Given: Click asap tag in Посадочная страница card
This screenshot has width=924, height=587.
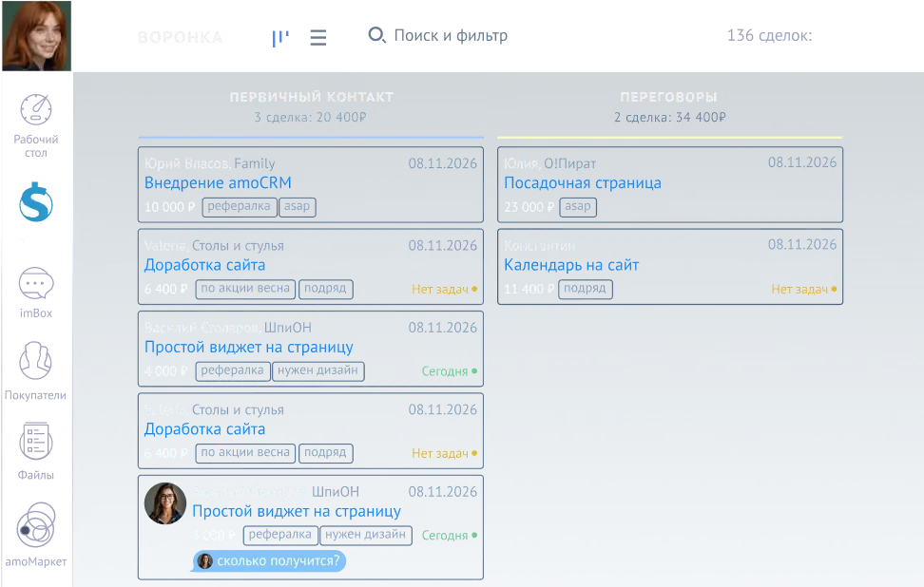Looking at the screenshot, I should tap(578, 207).
